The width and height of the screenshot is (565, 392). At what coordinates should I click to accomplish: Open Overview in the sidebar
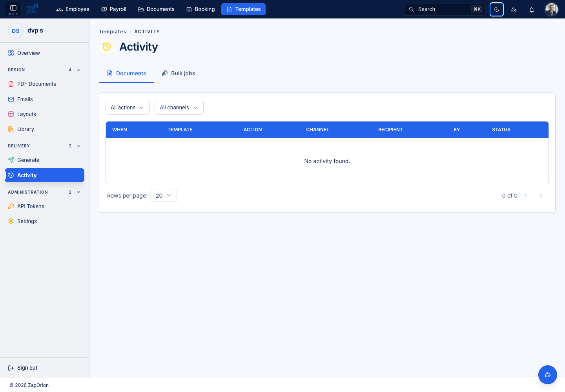[44, 53]
